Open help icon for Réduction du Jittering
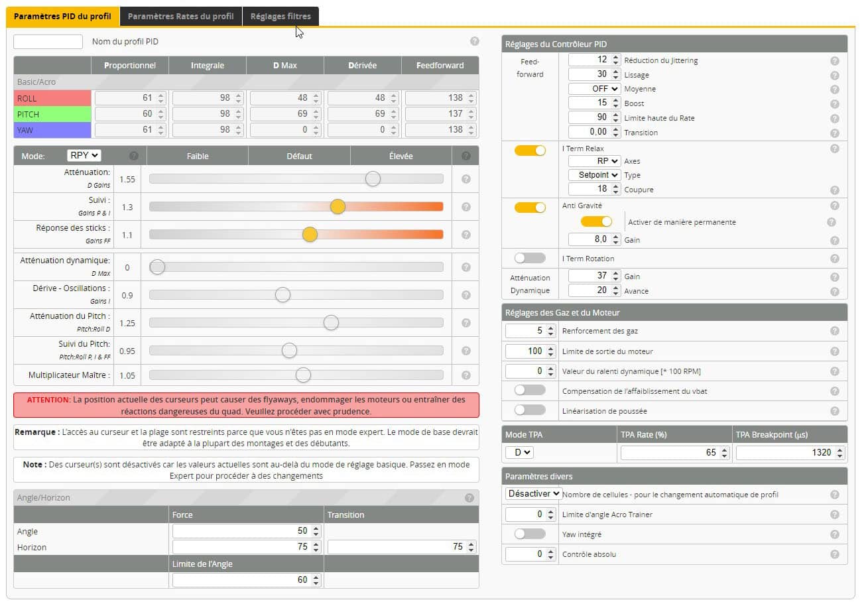Screen dimensions: 868x604 (x=834, y=60)
